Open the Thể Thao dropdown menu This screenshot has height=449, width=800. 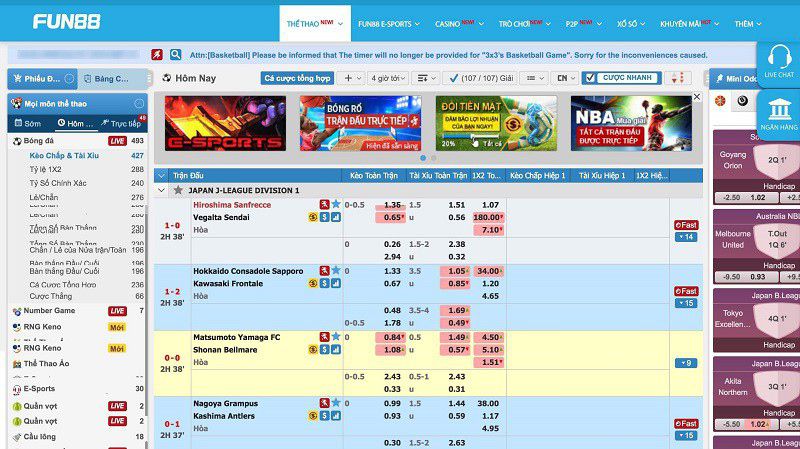[x=315, y=23]
